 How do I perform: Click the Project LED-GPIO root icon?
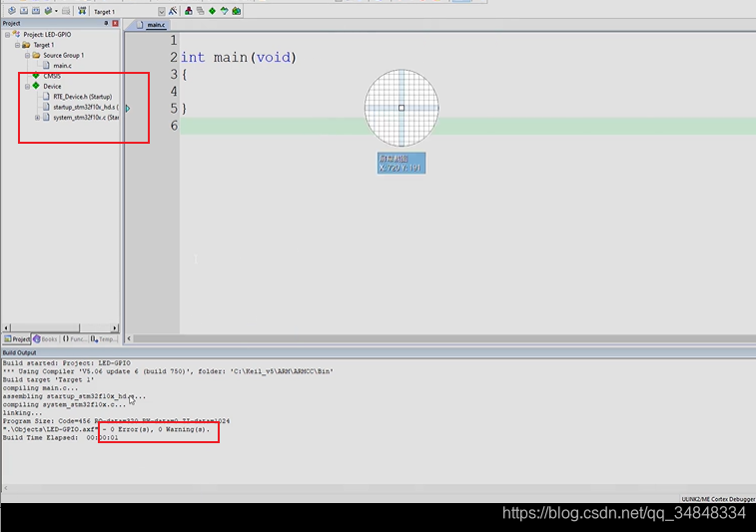[x=16, y=34]
